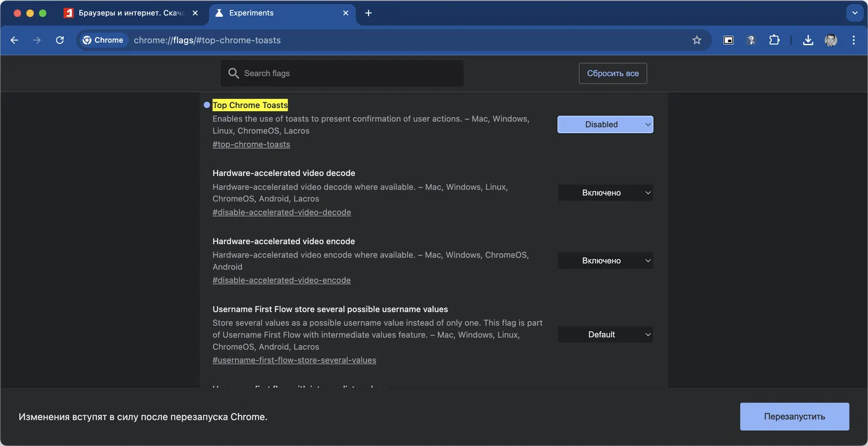
Task: Open the Hardware-accelerated video decode dropdown
Action: pos(605,193)
